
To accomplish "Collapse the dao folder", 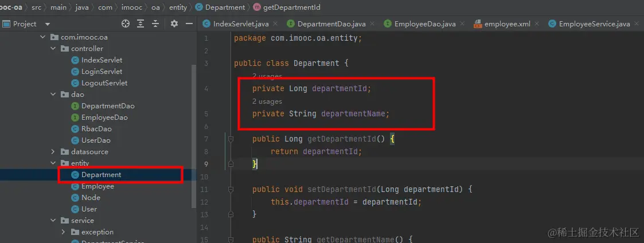I will (53, 95).
